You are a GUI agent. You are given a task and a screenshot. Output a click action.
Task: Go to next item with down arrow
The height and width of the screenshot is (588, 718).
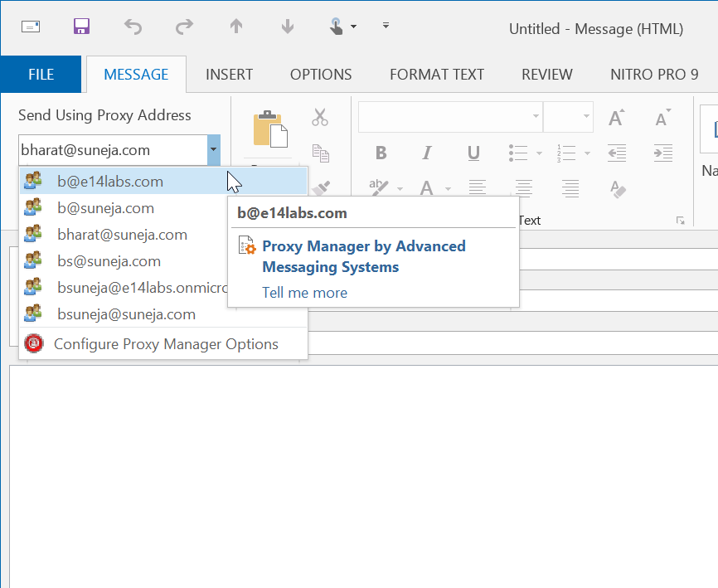(288, 26)
